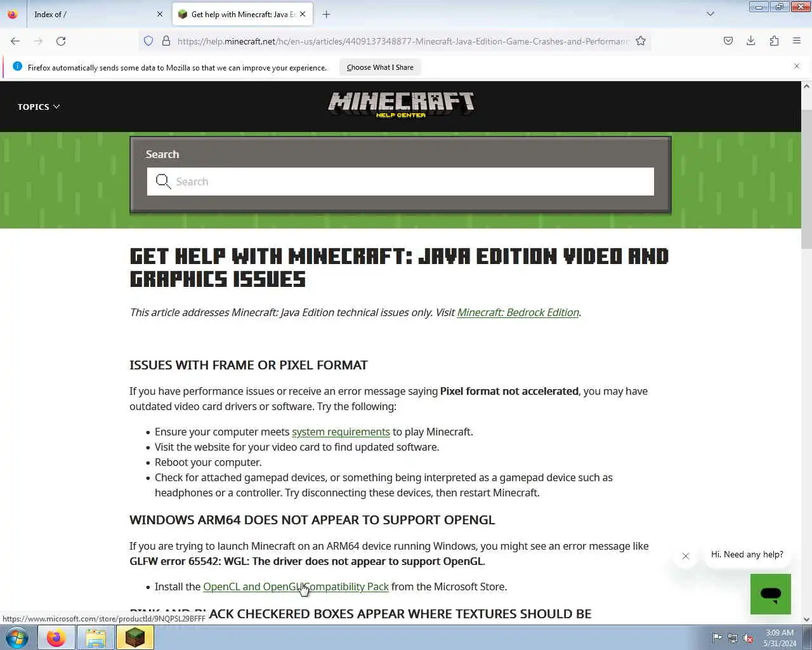Open the green chat widget button
The image size is (812, 650).
(771, 594)
